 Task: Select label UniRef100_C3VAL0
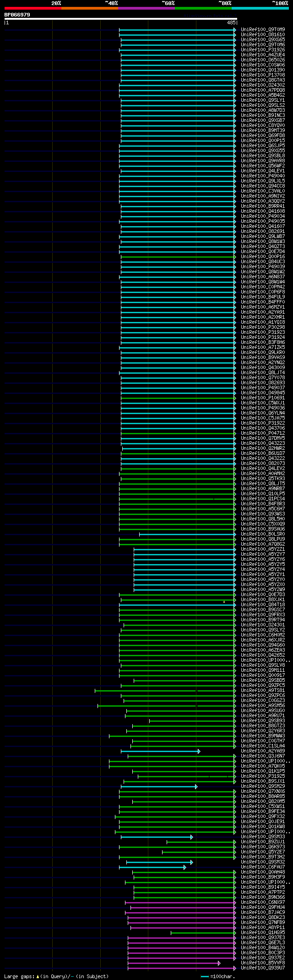(263, 191)
